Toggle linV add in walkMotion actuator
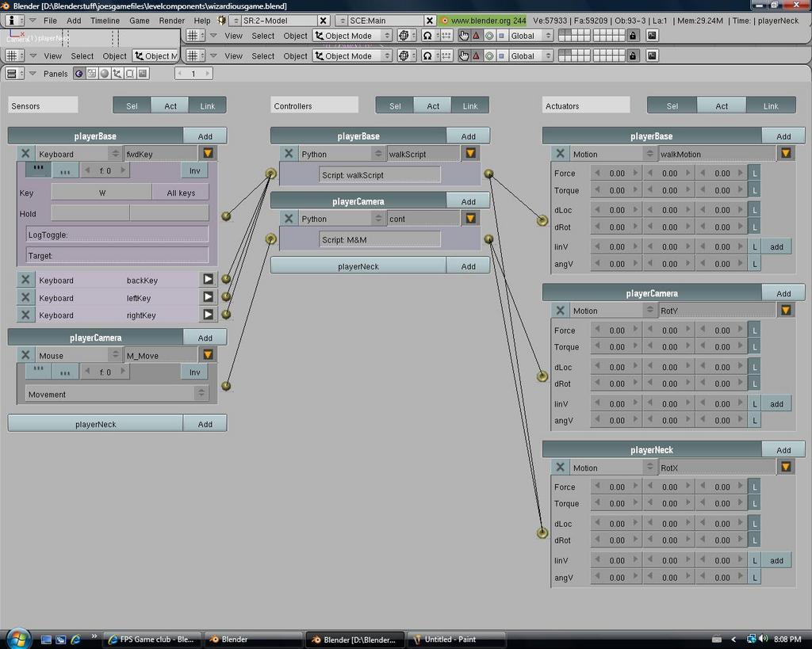Image resolution: width=812 pixels, height=649 pixels. (776, 247)
